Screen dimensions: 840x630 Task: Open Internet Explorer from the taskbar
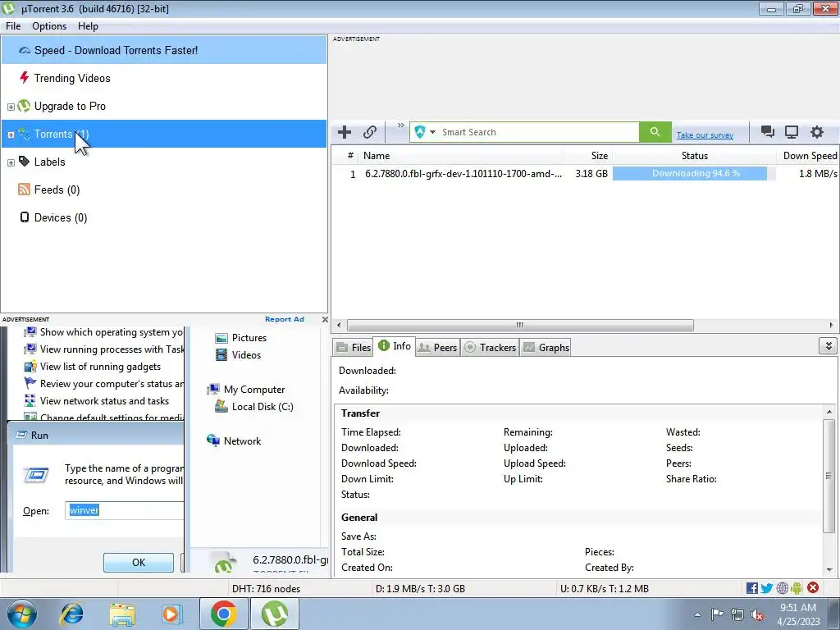point(72,614)
